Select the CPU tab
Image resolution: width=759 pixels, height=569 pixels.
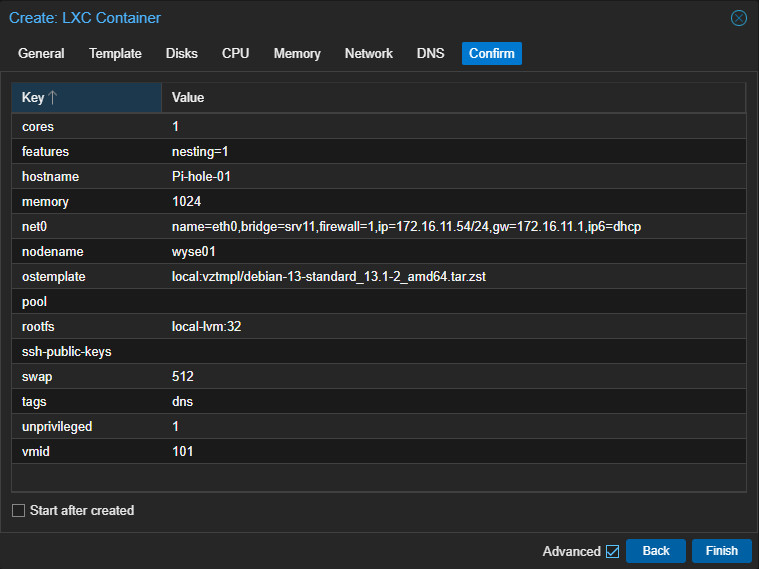tap(235, 53)
